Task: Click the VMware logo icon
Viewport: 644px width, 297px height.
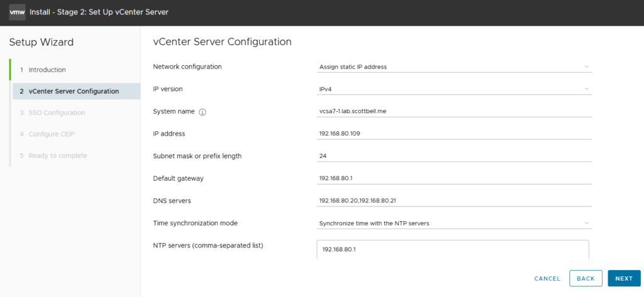Action: 18,12
